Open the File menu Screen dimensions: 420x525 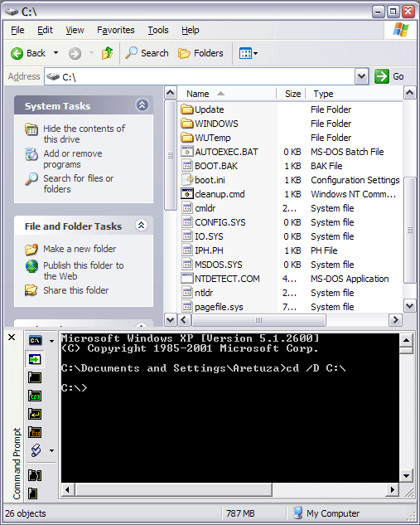[17, 30]
